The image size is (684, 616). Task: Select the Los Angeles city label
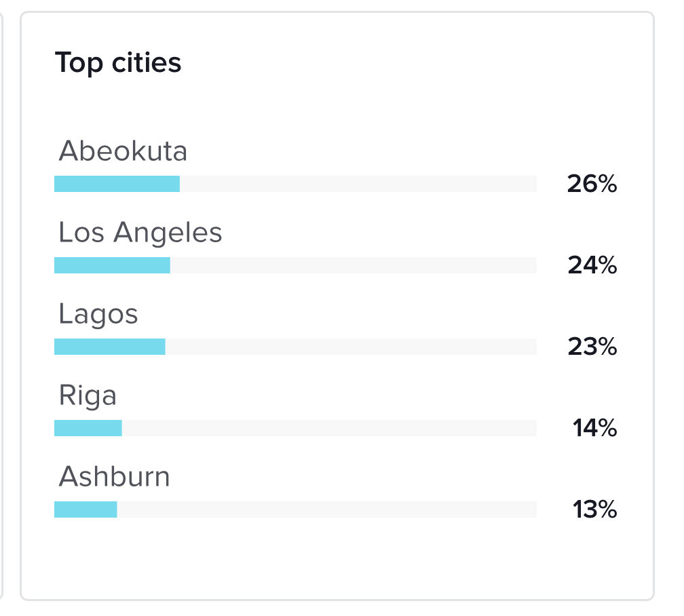[x=140, y=232]
